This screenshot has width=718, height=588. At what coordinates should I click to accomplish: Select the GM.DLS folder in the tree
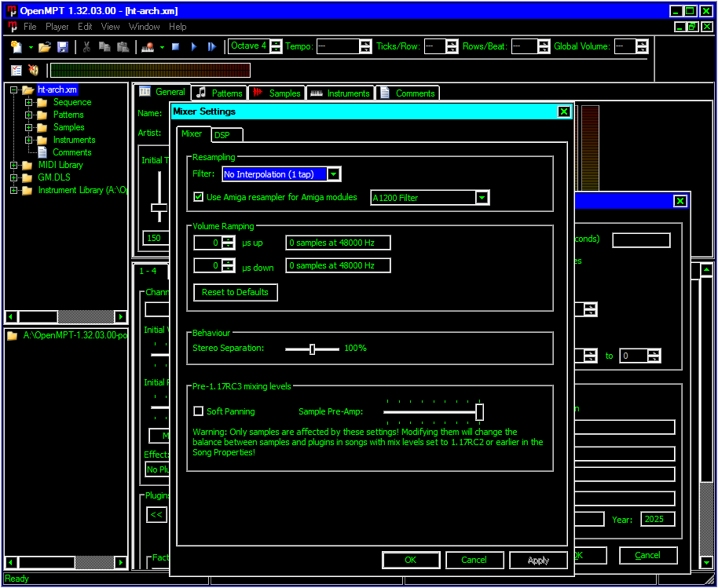click(x=54, y=177)
